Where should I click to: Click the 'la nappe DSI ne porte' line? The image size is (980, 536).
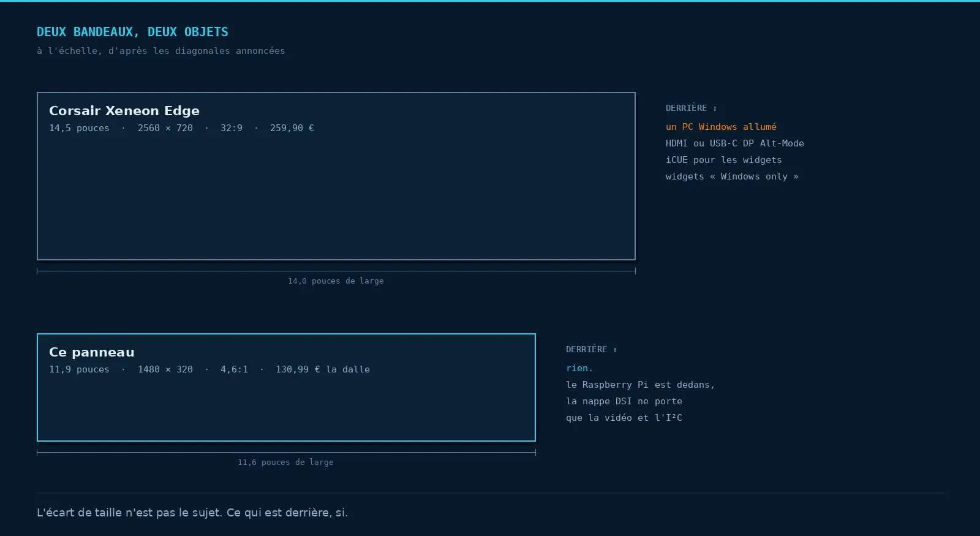(x=624, y=401)
